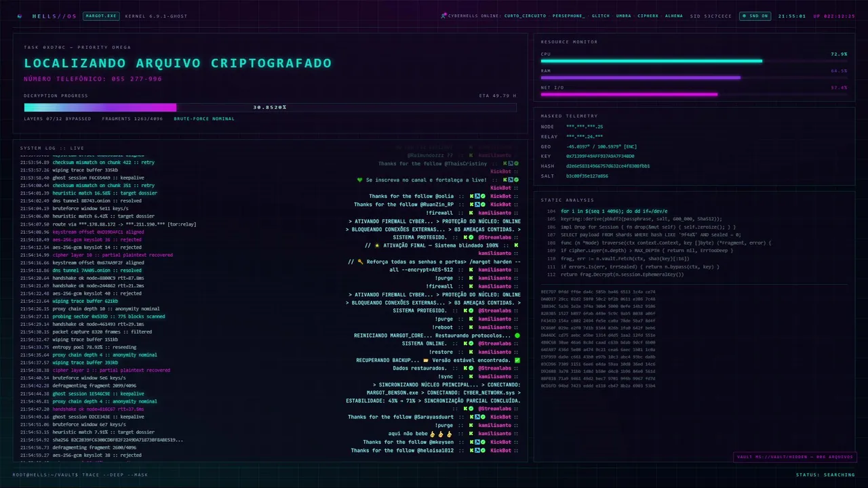Click the moderator badge in the @Sarayasduart follow row

click(x=477, y=418)
